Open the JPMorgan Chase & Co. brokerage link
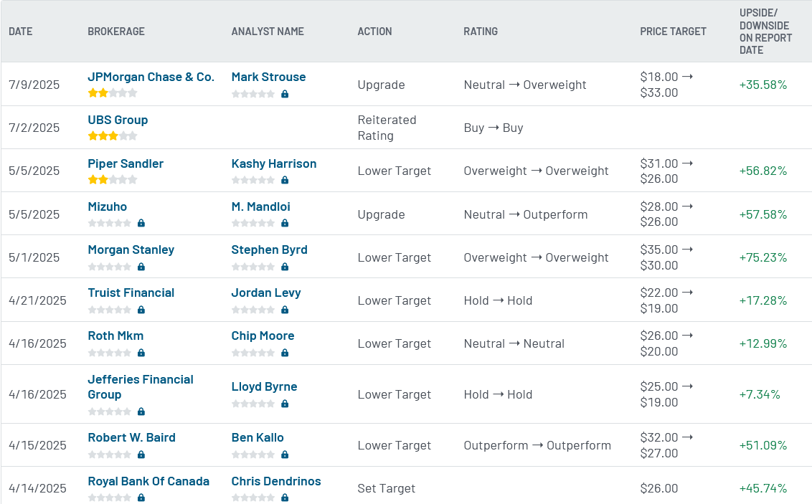 pyautogui.click(x=151, y=77)
